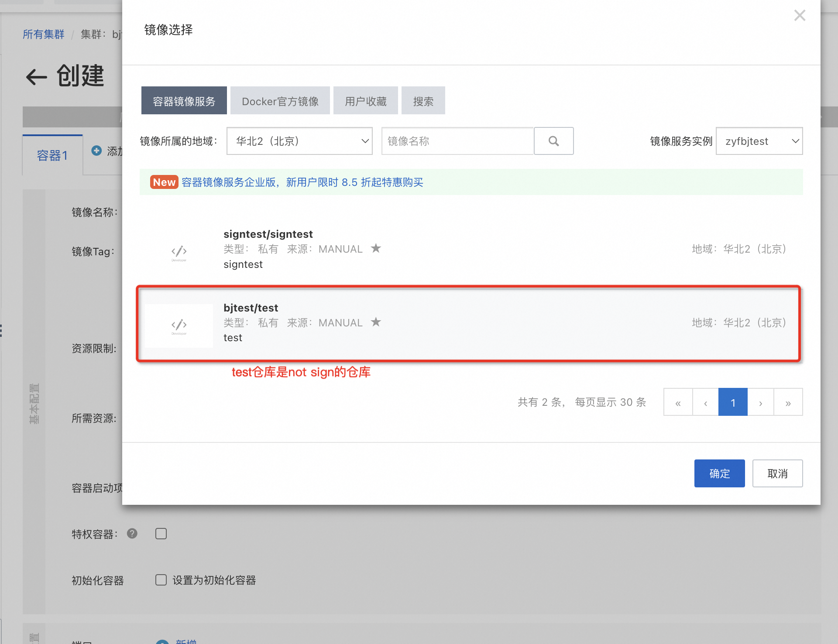The image size is (838, 644).
Task: Close the image selection dialog
Action: [799, 16]
